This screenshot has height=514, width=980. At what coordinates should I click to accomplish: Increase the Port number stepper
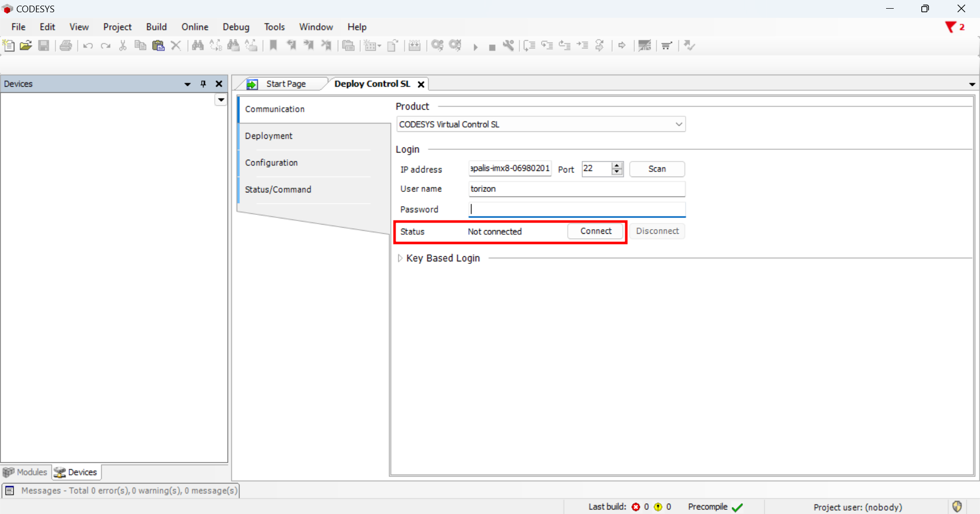pos(617,165)
